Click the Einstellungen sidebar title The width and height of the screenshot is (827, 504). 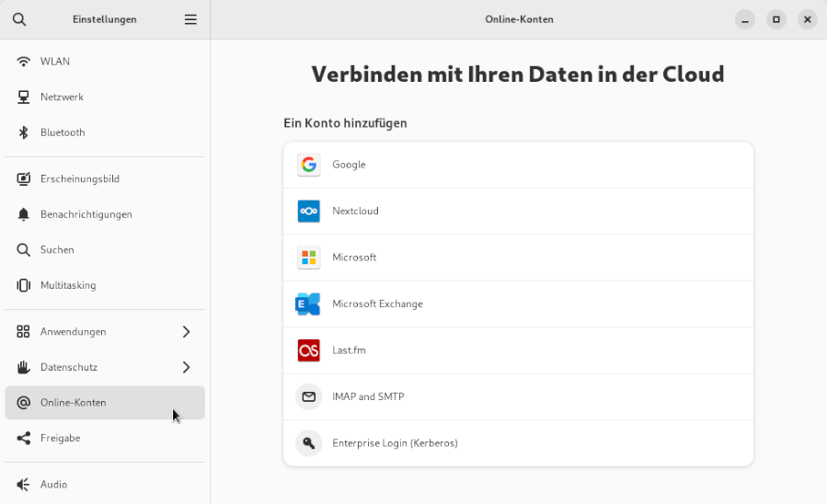105,19
